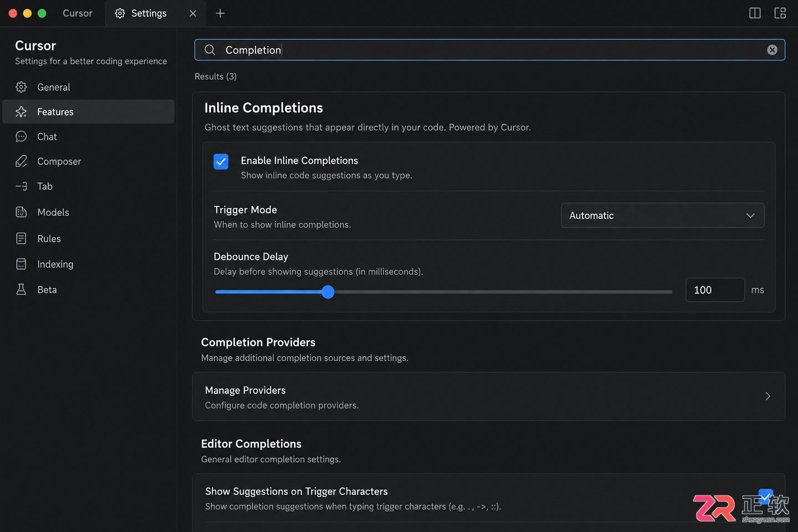This screenshot has width=798, height=532.
Task: Click the Rules document icon
Action: pyautogui.click(x=21, y=238)
